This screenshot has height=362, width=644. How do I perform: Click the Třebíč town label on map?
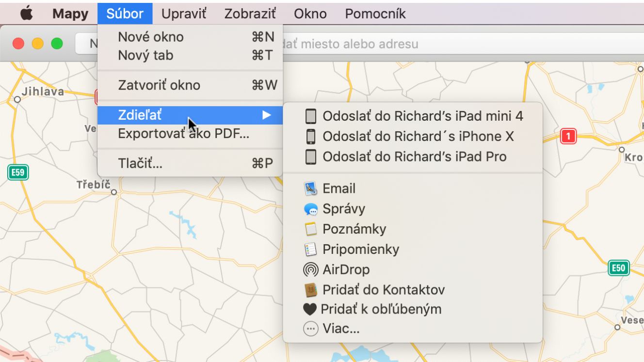click(94, 185)
